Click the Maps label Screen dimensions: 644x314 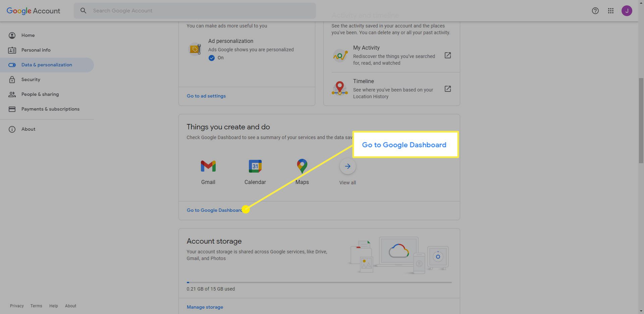(x=302, y=182)
